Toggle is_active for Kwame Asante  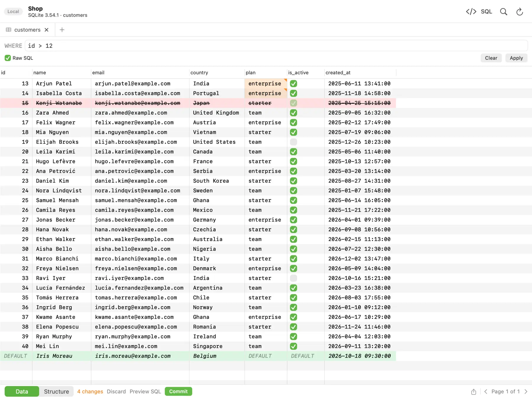click(293, 317)
